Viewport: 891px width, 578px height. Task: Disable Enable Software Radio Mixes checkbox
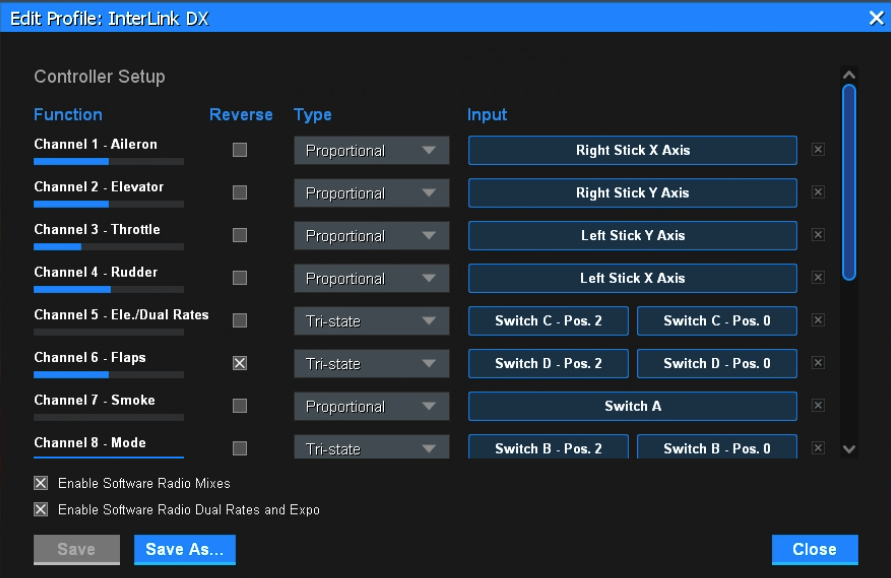(41, 483)
